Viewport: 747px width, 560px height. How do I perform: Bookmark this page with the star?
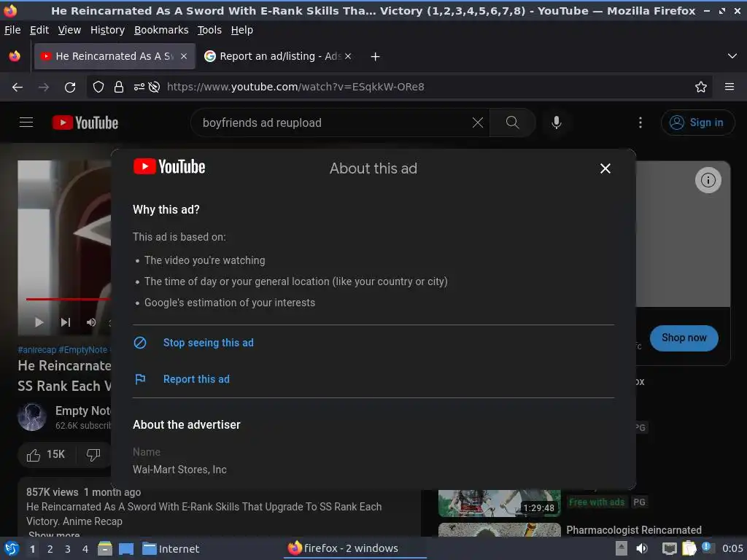700,87
